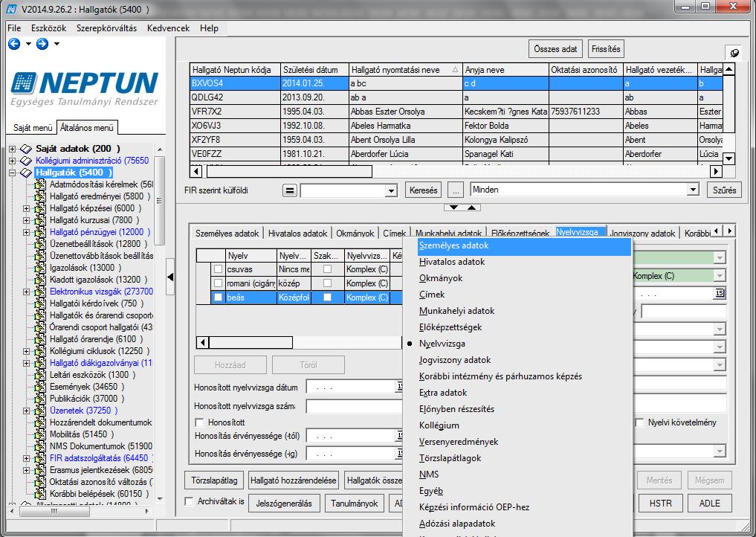The image size is (756, 537).
Task: Switch to the Saját menü tab
Action: [32, 128]
